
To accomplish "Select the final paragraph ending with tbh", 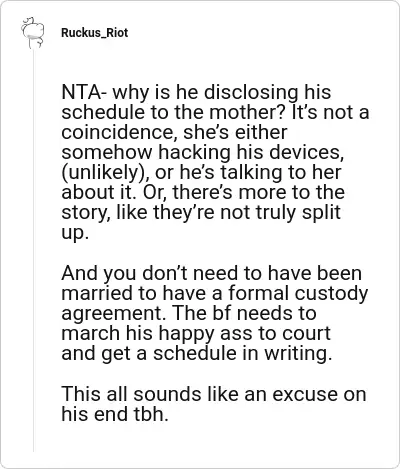I will (x=214, y=404).
